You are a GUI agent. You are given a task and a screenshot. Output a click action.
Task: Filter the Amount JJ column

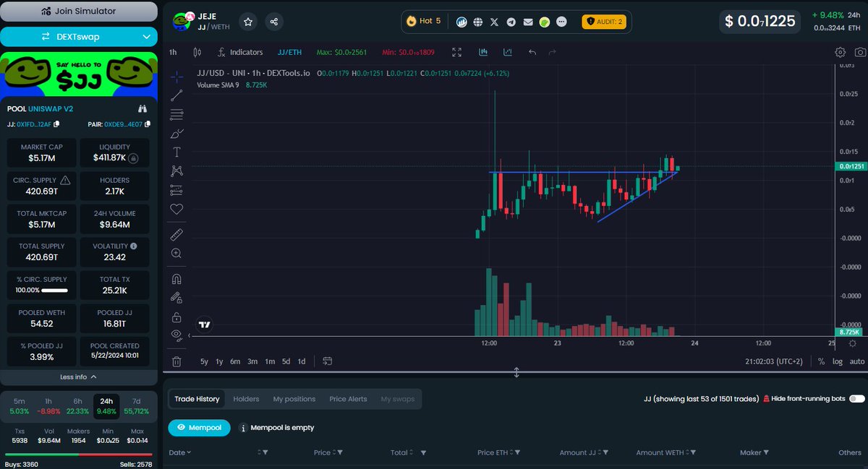[x=605, y=452]
